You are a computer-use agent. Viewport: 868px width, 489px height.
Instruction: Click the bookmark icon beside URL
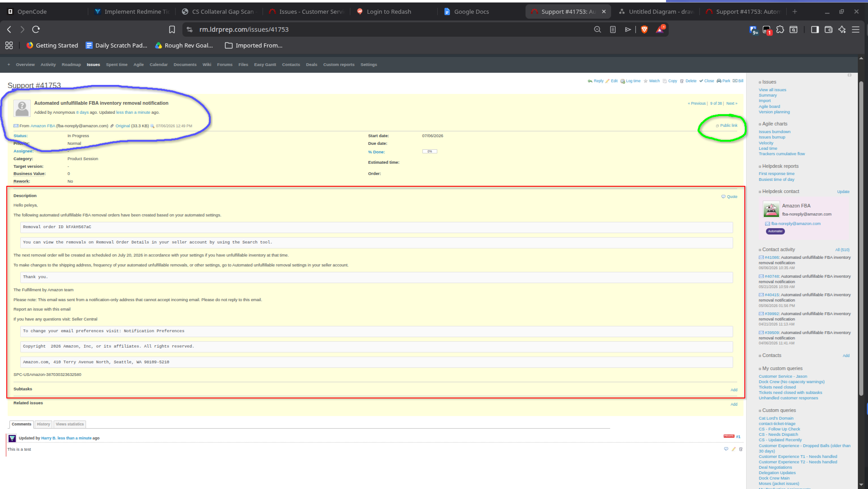pyautogui.click(x=172, y=30)
